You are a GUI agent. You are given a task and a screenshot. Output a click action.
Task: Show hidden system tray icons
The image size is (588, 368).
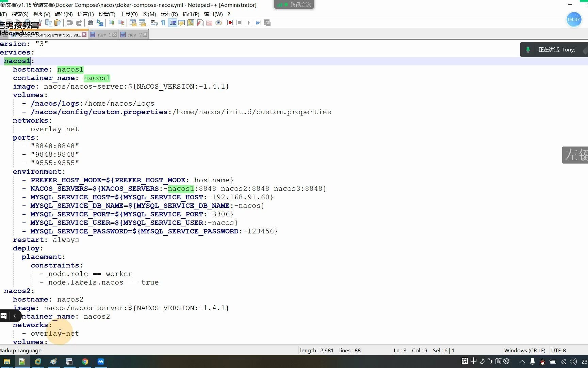click(x=522, y=361)
